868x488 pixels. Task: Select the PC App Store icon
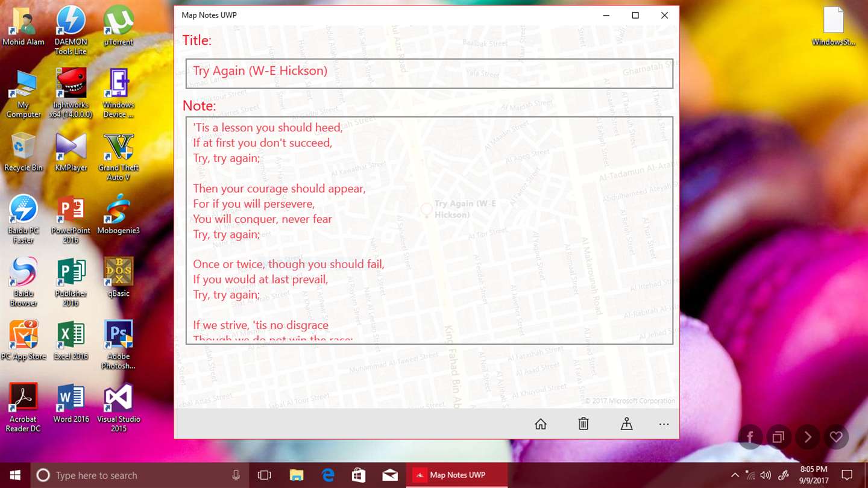(x=24, y=341)
